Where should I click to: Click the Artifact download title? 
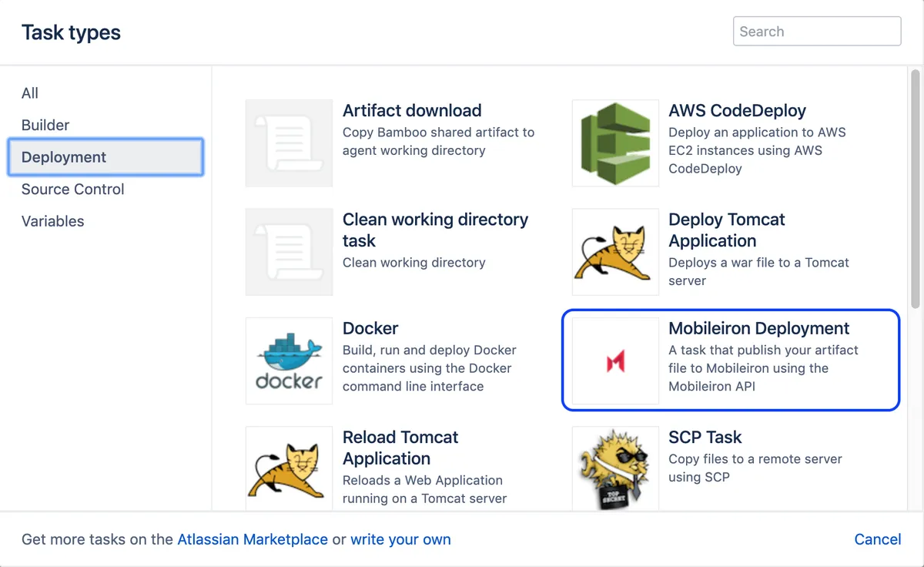point(412,110)
